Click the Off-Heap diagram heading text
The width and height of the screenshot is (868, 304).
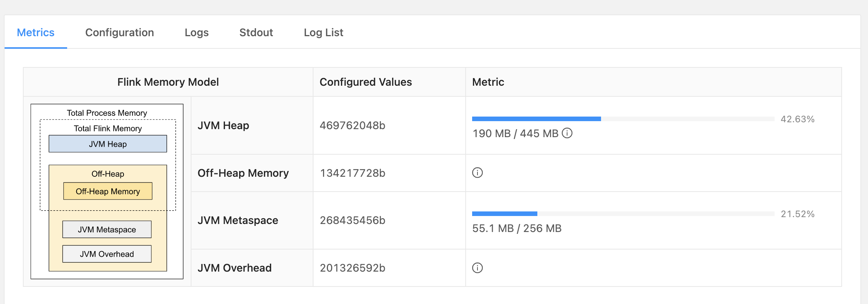coord(108,174)
